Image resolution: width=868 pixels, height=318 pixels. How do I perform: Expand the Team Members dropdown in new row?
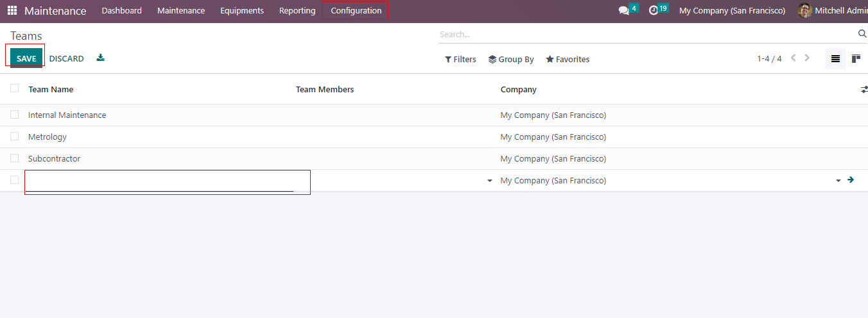[x=490, y=181]
